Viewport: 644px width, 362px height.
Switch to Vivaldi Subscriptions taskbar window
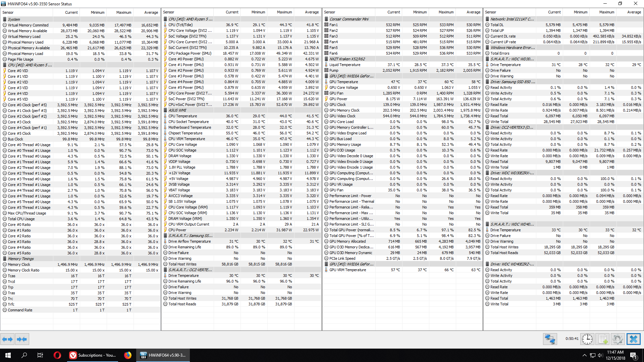coord(93,355)
